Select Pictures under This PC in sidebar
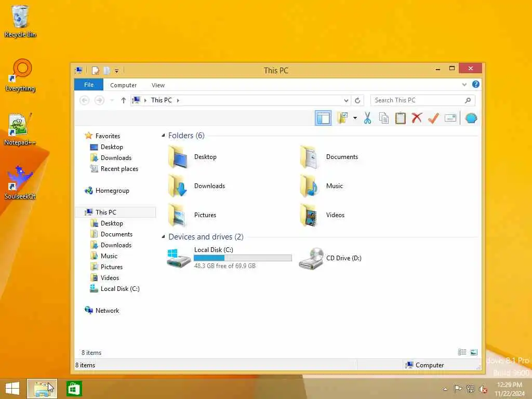Viewport: 532px width, 399px height. [x=111, y=267]
